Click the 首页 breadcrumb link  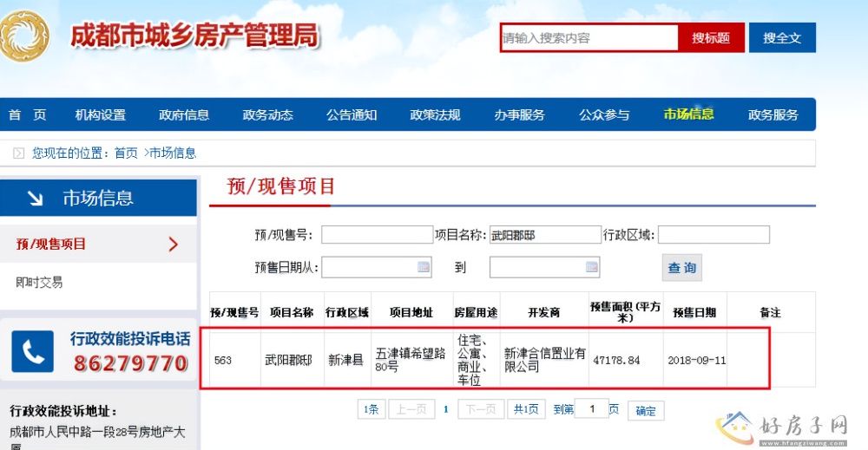pyautogui.click(x=126, y=153)
